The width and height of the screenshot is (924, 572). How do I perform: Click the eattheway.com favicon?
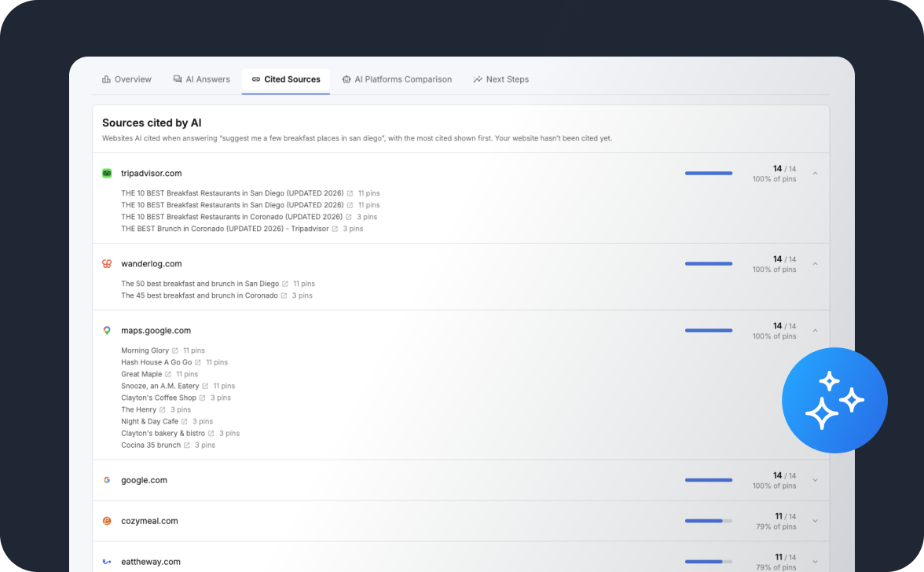(x=107, y=562)
